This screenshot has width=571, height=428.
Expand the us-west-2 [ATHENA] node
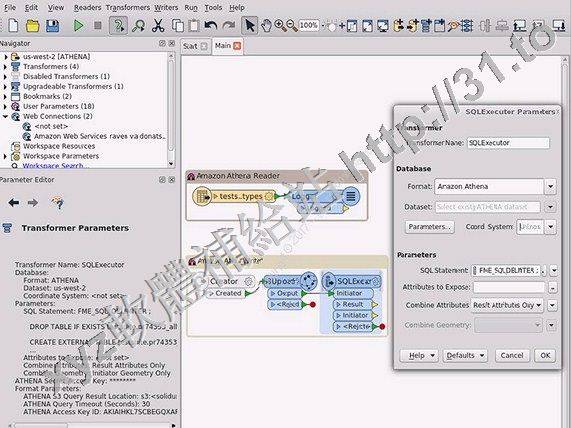[5, 57]
